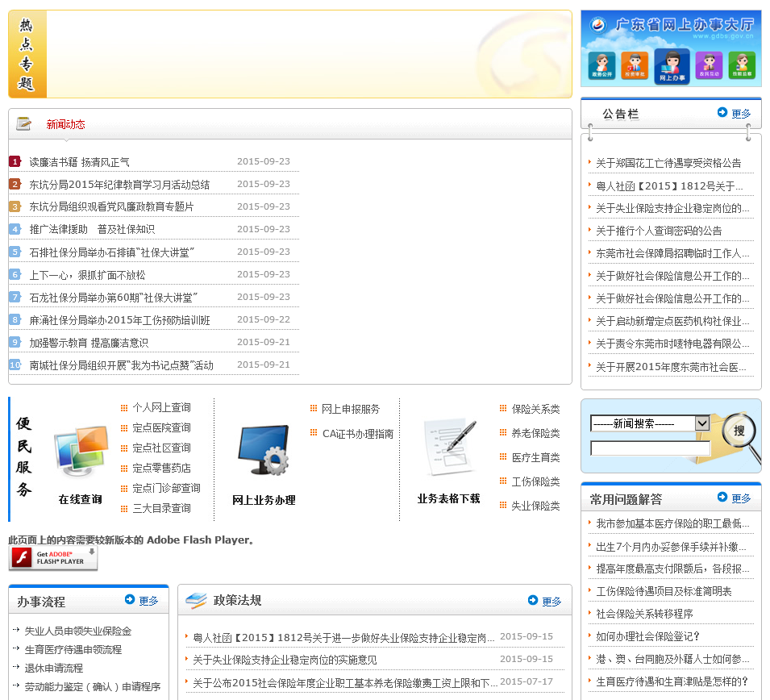Open 定点医院查询
This screenshot has height=700, width=770.
pyautogui.click(x=161, y=427)
